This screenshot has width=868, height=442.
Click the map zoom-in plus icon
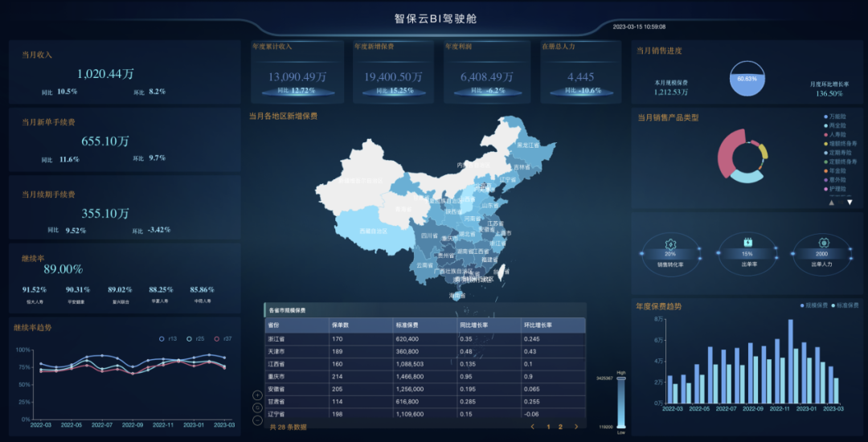(x=257, y=395)
